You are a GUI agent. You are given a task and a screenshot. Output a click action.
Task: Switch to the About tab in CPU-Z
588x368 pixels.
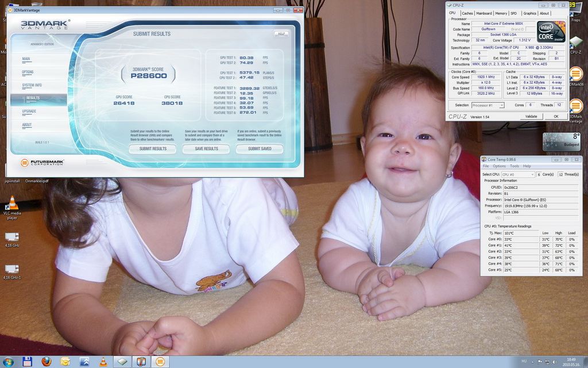544,13
